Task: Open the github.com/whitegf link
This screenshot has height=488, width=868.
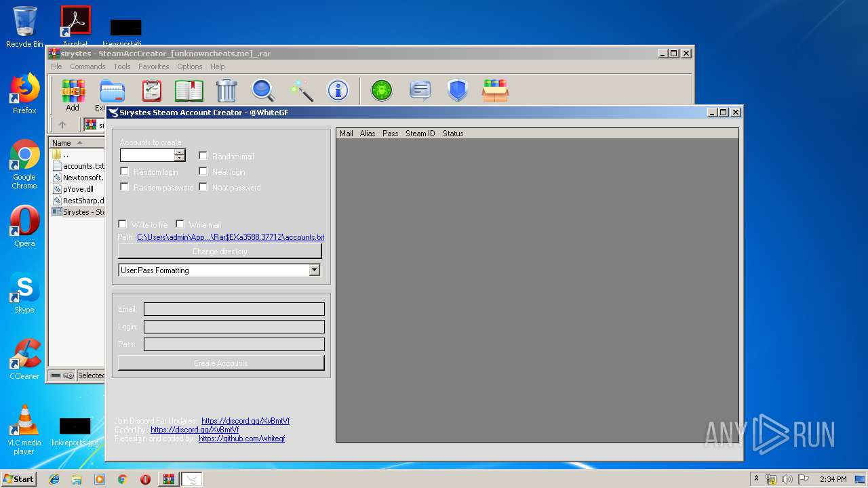Action: click(x=242, y=439)
